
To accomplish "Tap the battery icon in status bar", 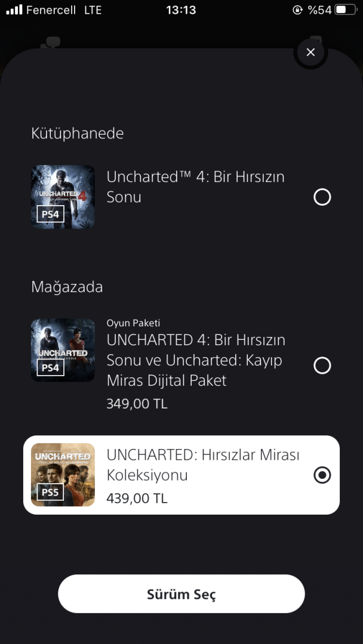I will pyautogui.click(x=344, y=10).
